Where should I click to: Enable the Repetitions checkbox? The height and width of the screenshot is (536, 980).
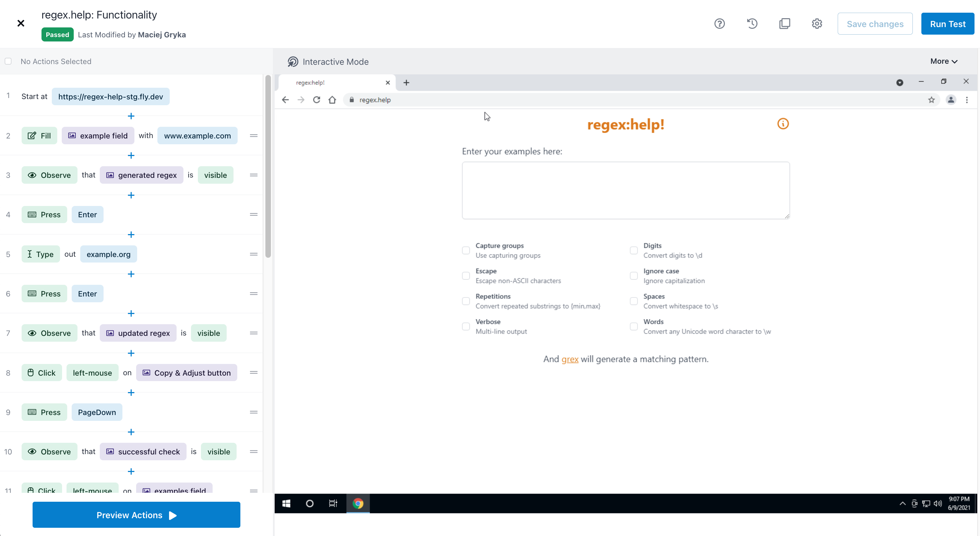click(466, 301)
